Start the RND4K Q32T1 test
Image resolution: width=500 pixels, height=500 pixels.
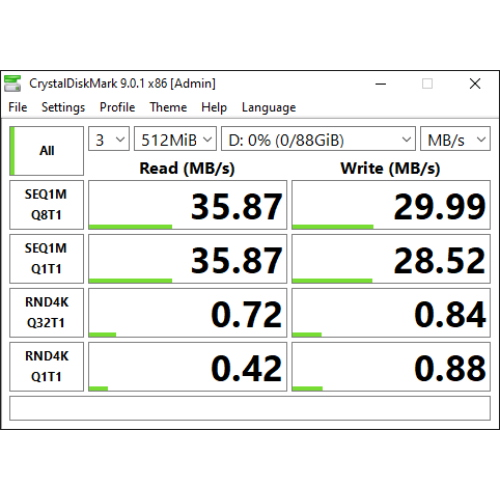[x=46, y=313]
